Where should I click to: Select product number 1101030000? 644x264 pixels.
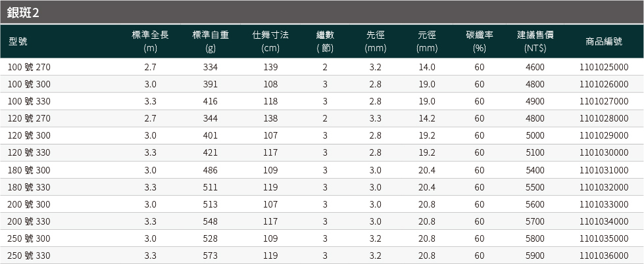click(x=604, y=152)
